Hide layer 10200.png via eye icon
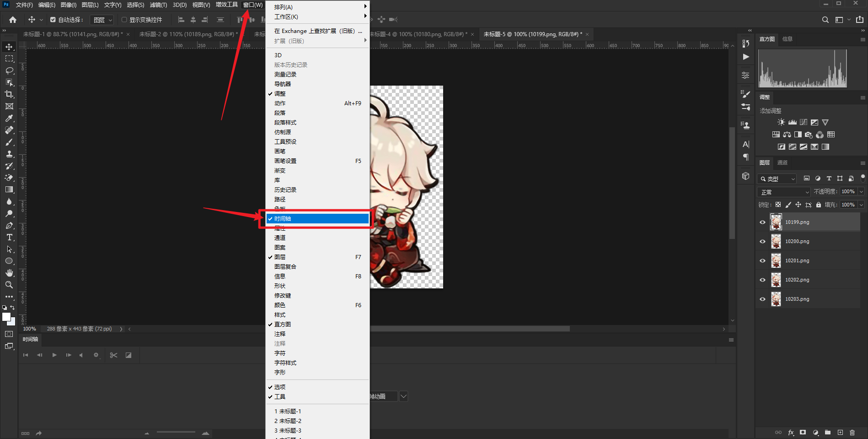Screen dimensions: 868x439 pyautogui.click(x=762, y=241)
